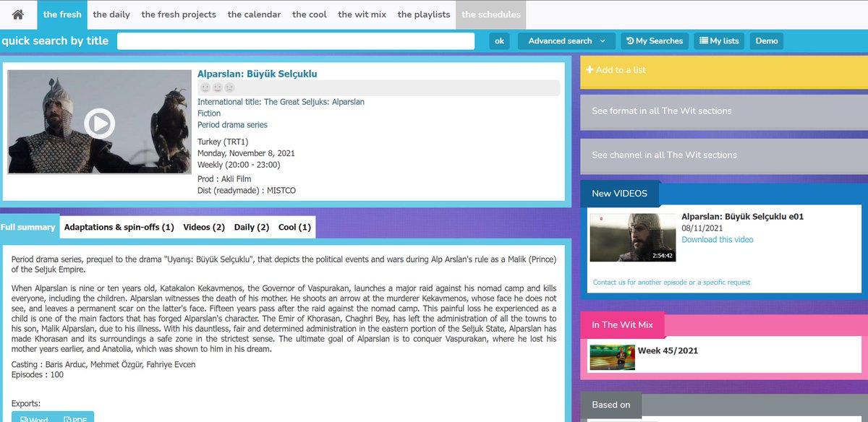Open My Searches history button

[655, 41]
